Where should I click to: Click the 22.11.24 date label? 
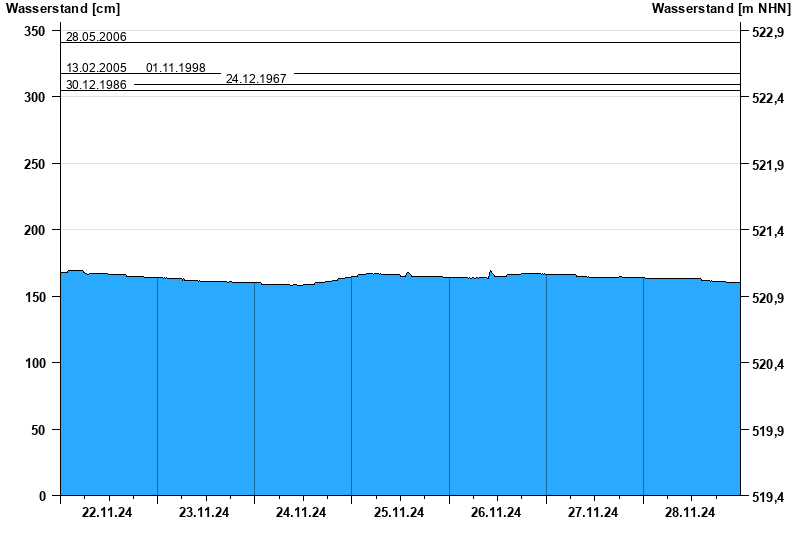tap(107, 513)
